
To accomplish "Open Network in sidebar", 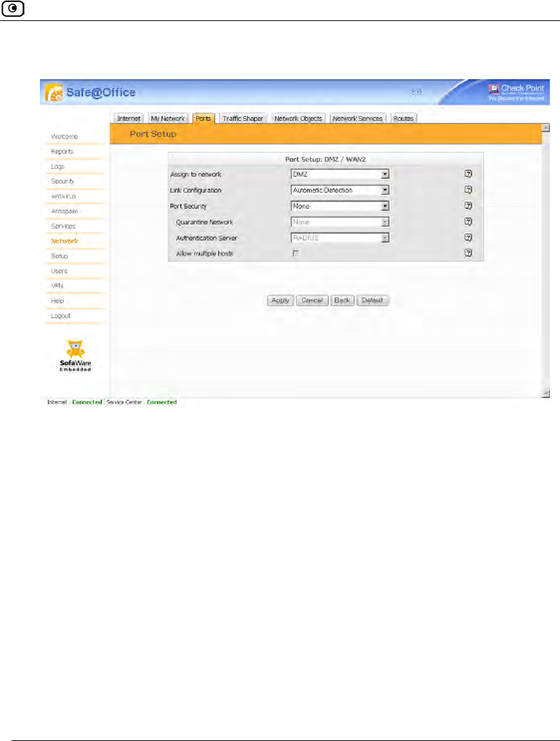I will 64,241.
